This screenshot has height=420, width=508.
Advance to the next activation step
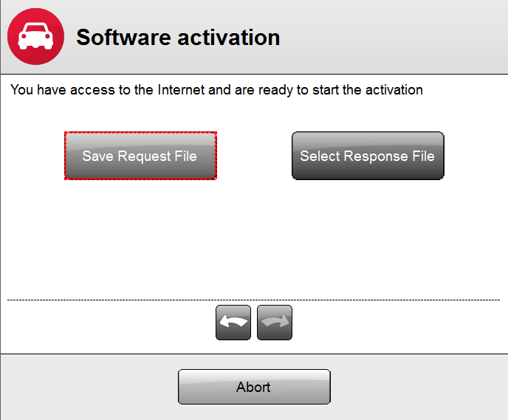[x=275, y=323]
